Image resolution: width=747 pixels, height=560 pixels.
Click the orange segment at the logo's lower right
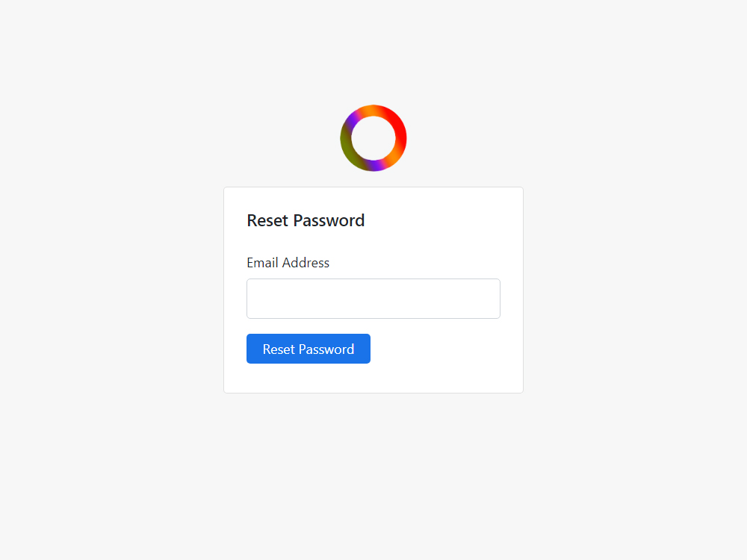[395, 158]
